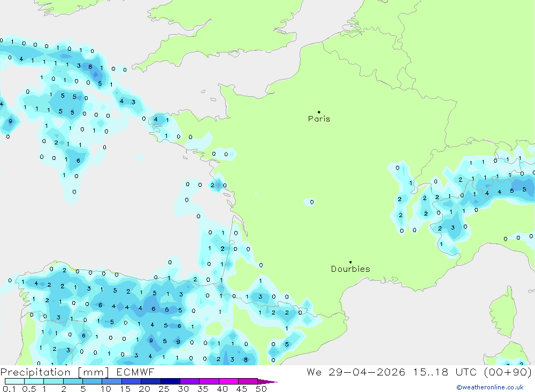Click the legend value '0.1'
The width and height of the screenshot is (535, 392).
pyautogui.click(x=9, y=389)
